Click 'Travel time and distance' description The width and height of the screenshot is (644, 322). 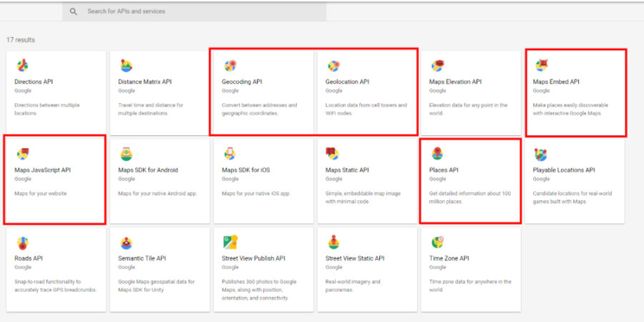pyautogui.click(x=151, y=109)
